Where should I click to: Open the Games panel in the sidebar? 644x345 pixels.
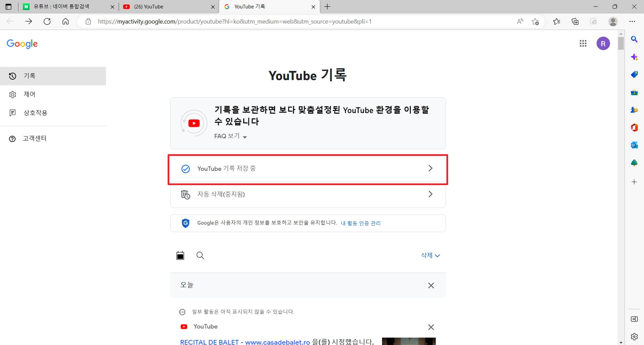634,110
